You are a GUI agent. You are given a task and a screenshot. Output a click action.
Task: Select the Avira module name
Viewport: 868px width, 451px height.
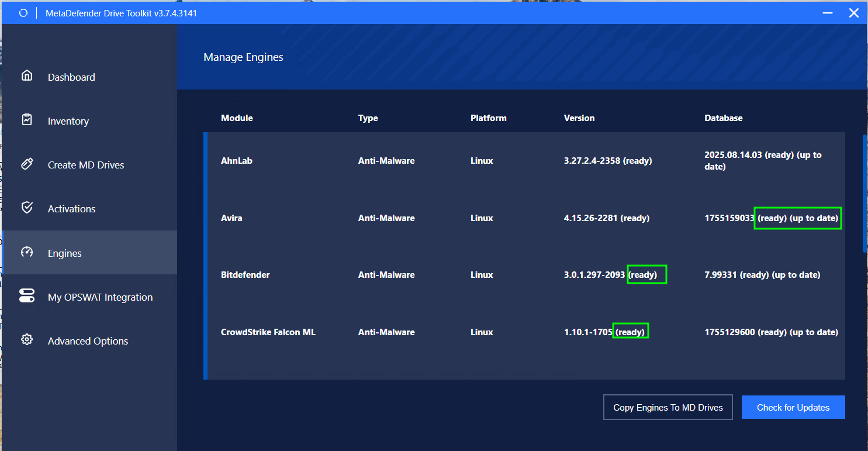pyautogui.click(x=231, y=218)
